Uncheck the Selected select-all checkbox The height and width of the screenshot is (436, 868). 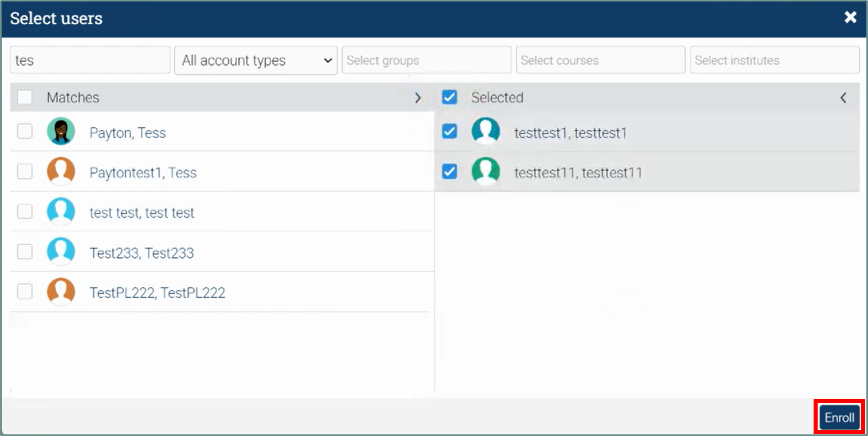pyautogui.click(x=449, y=97)
